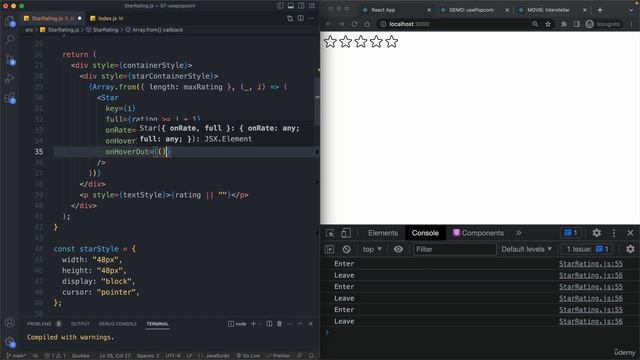The height and width of the screenshot is (360, 640).
Task: Open the Components tab in DevTools
Action: pyautogui.click(x=478, y=233)
